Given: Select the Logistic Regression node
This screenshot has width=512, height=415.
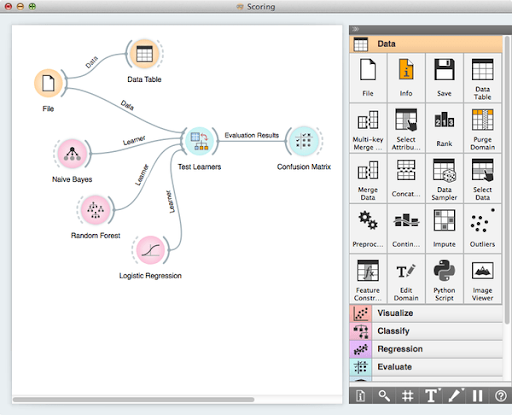Looking at the screenshot, I should tap(150, 250).
